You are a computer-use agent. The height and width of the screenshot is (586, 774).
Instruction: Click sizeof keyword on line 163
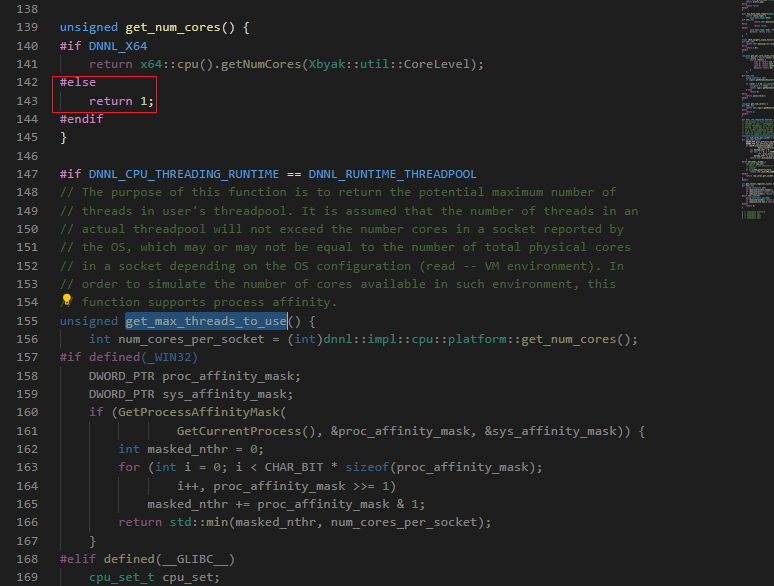[367, 467]
